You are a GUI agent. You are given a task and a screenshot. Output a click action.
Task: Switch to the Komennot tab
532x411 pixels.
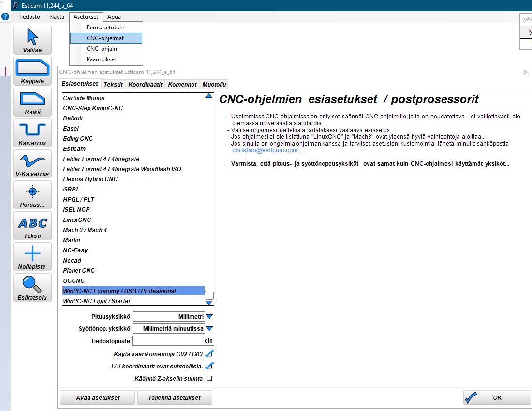click(x=182, y=85)
